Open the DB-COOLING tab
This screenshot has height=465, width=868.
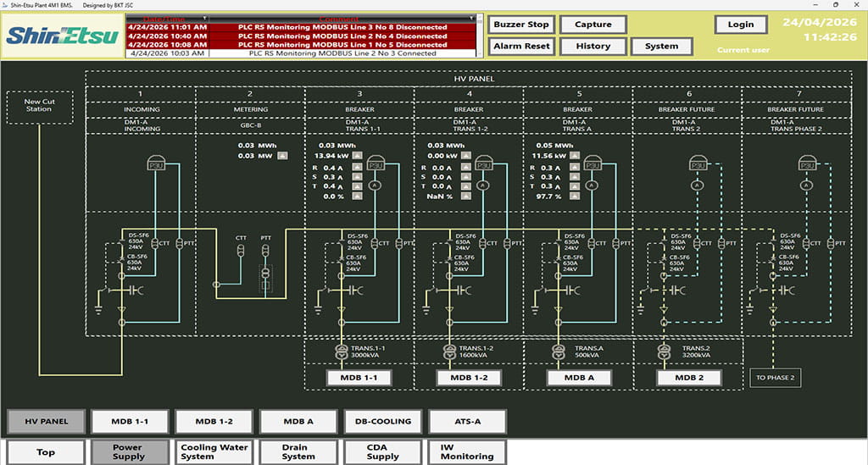click(382, 421)
